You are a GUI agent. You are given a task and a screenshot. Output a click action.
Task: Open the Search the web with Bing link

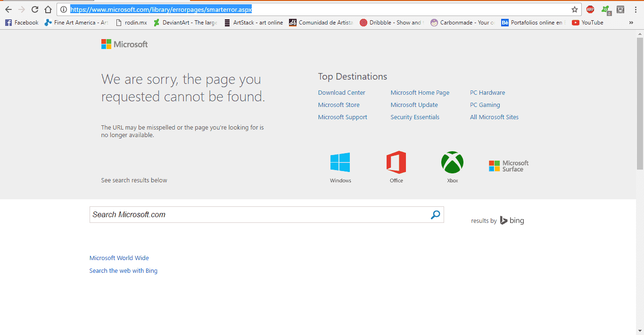pyautogui.click(x=124, y=271)
